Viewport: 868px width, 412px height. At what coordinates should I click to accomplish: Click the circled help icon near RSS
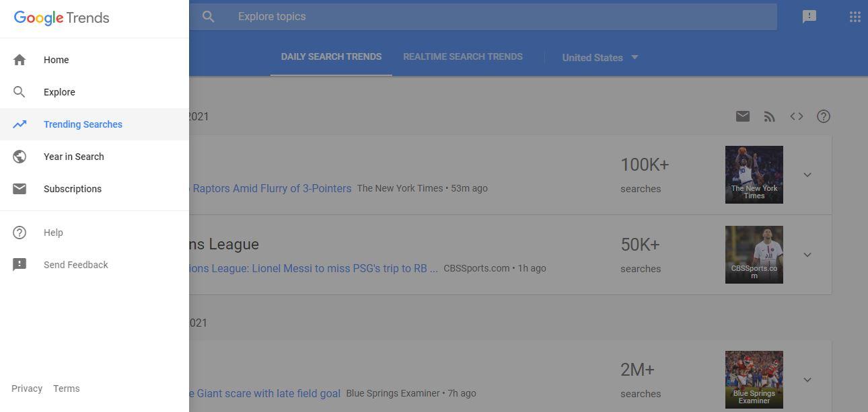coord(824,116)
